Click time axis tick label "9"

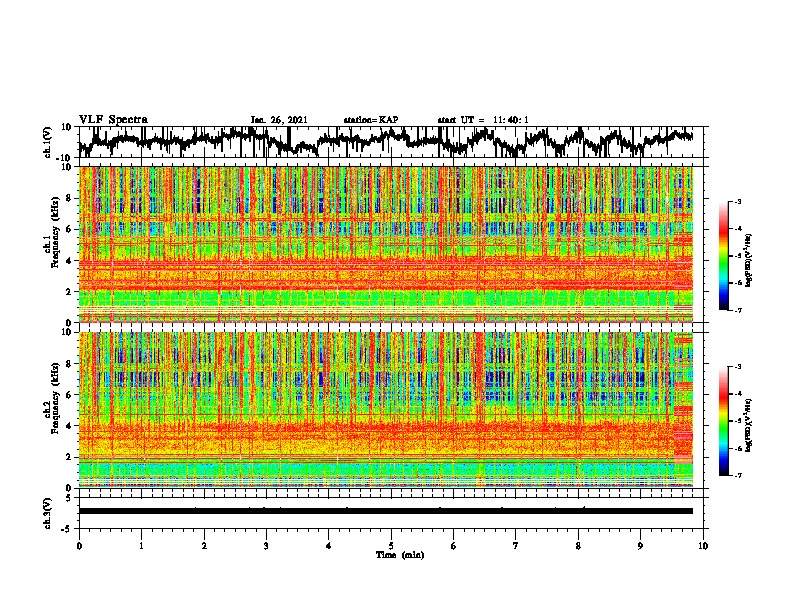point(640,546)
